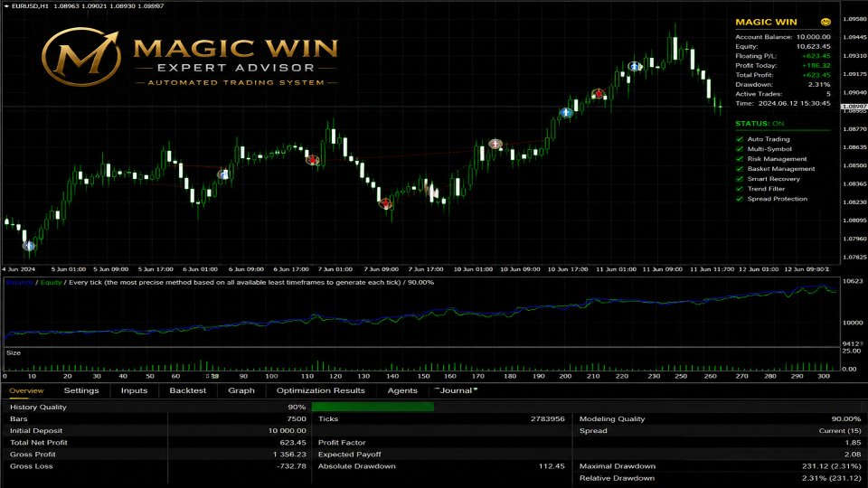This screenshot has height=488, width=868.
Task: Click the Gross Profit value 1 356.23
Action: tap(289, 455)
